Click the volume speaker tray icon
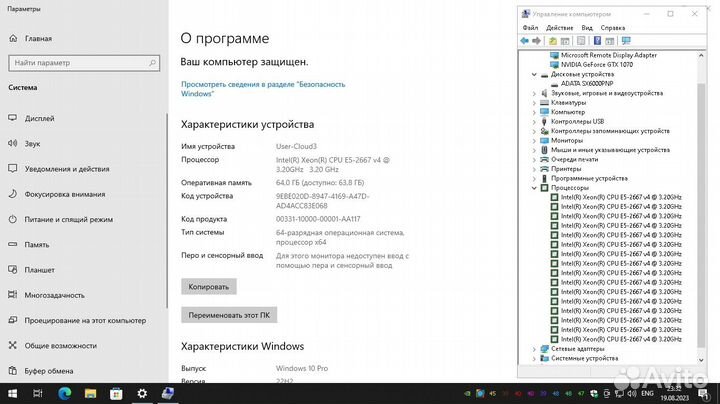 click(x=632, y=393)
